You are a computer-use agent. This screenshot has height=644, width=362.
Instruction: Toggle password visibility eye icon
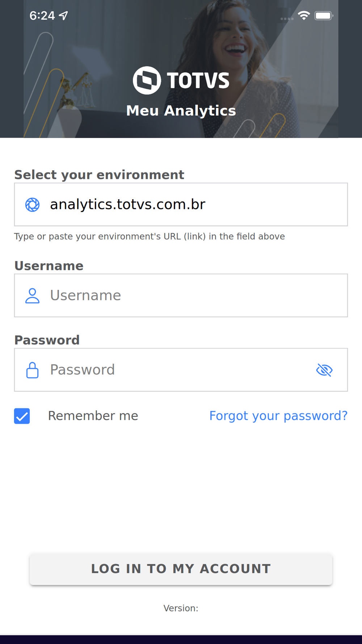[324, 370]
